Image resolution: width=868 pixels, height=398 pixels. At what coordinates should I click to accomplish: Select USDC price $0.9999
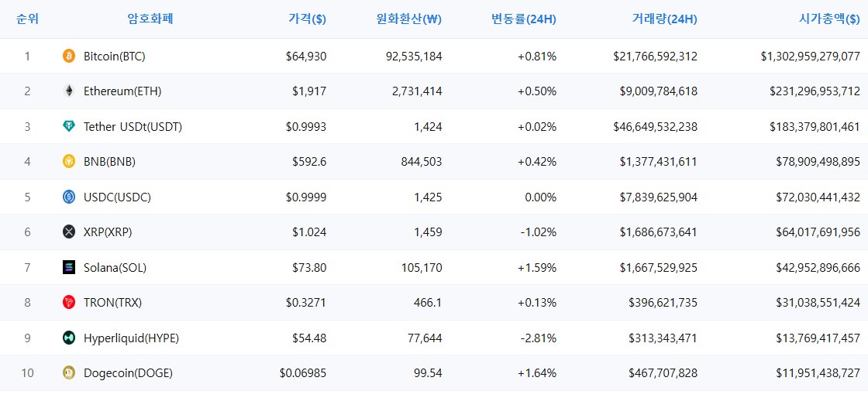click(x=306, y=197)
